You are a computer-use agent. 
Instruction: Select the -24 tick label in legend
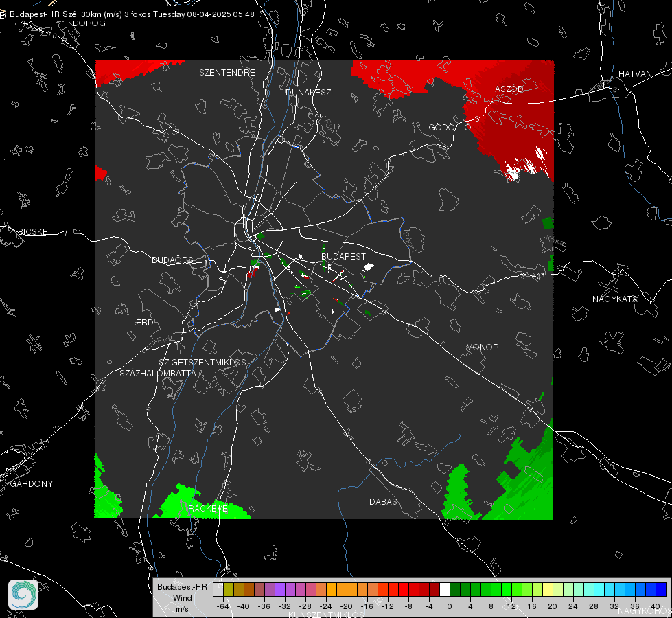(x=326, y=606)
